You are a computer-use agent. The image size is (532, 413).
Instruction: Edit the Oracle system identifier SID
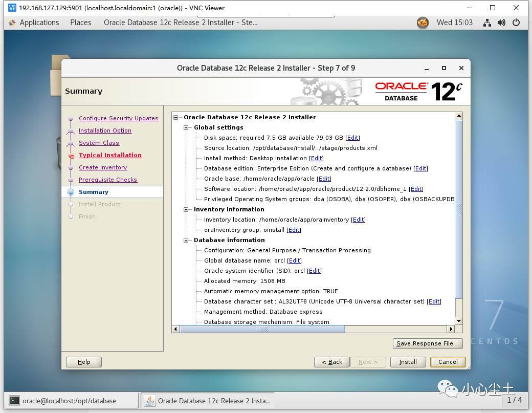(x=314, y=270)
